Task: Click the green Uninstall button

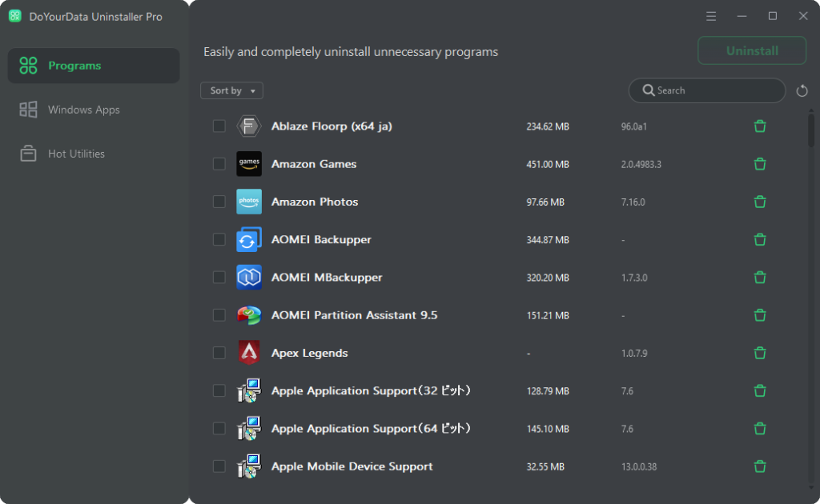Action: (x=752, y=50)
